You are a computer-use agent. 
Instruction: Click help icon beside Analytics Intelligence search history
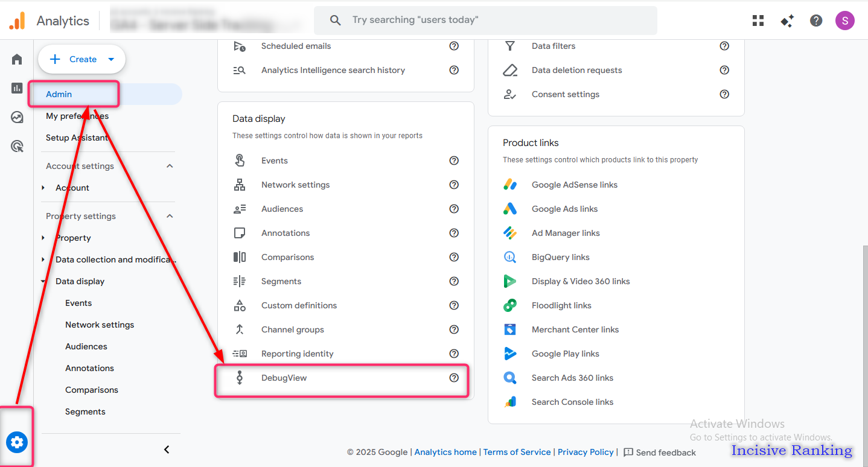point(454,70)
